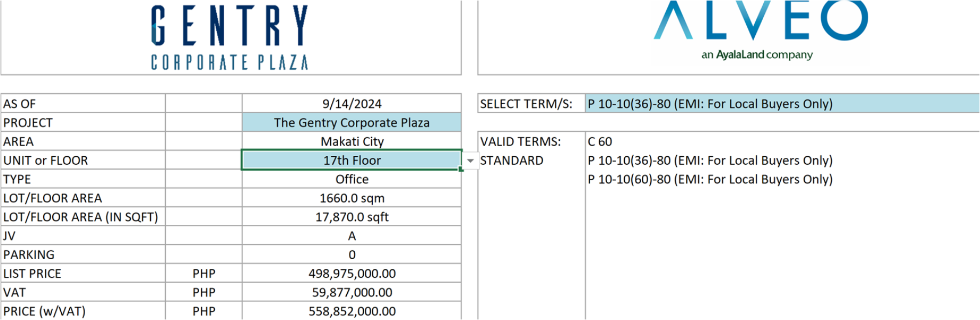Click the Alveo AyalaLand company logo

pos(761,31)
